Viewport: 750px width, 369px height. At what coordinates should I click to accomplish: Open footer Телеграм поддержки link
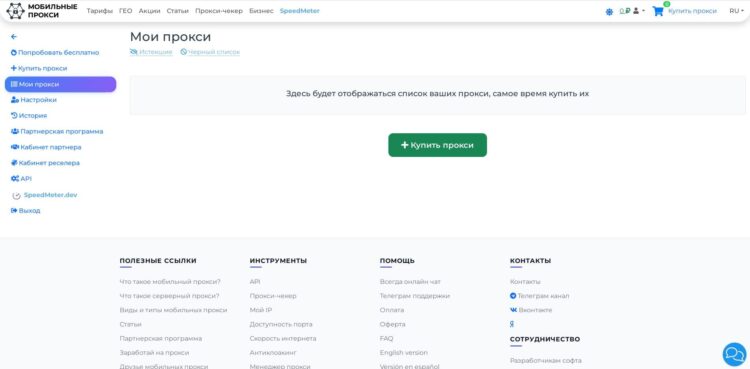[415, 296]
